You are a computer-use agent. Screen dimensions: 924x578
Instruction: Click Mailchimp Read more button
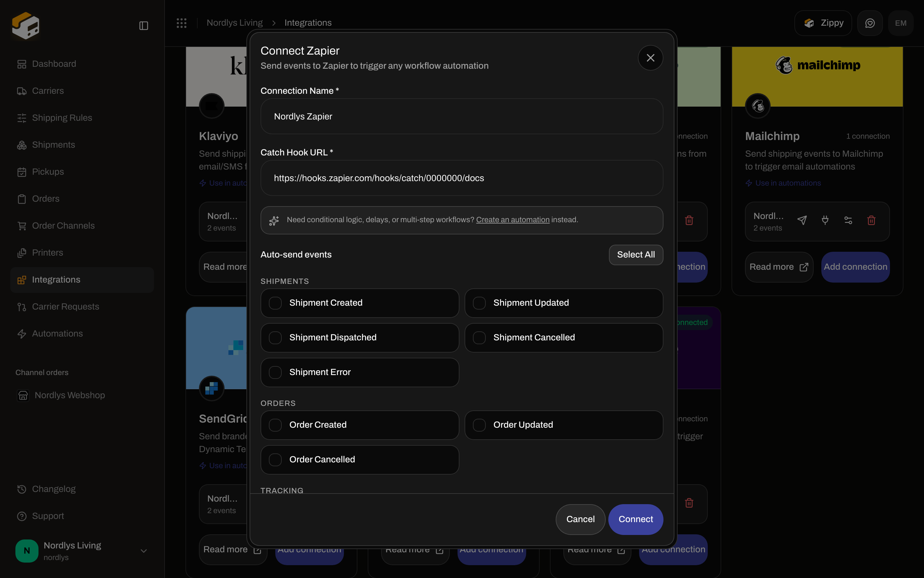coord(779,267)
